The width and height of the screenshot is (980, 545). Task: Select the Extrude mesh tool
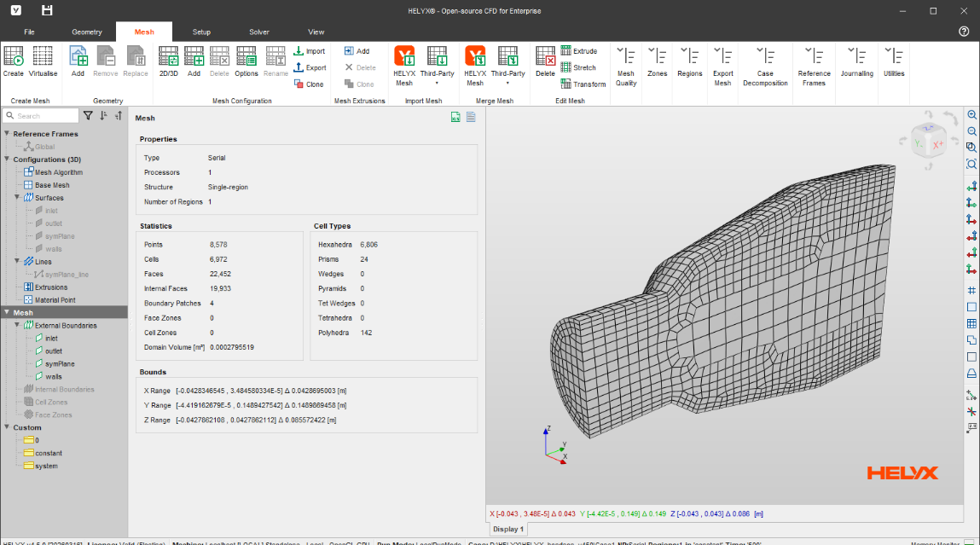(579, 51)
